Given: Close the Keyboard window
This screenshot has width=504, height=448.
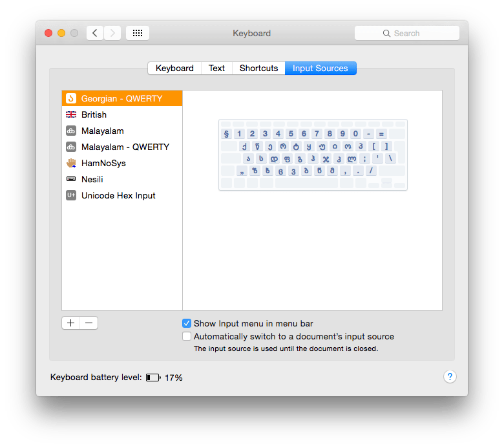Looking at the screenshot, I should click(48, 33).
